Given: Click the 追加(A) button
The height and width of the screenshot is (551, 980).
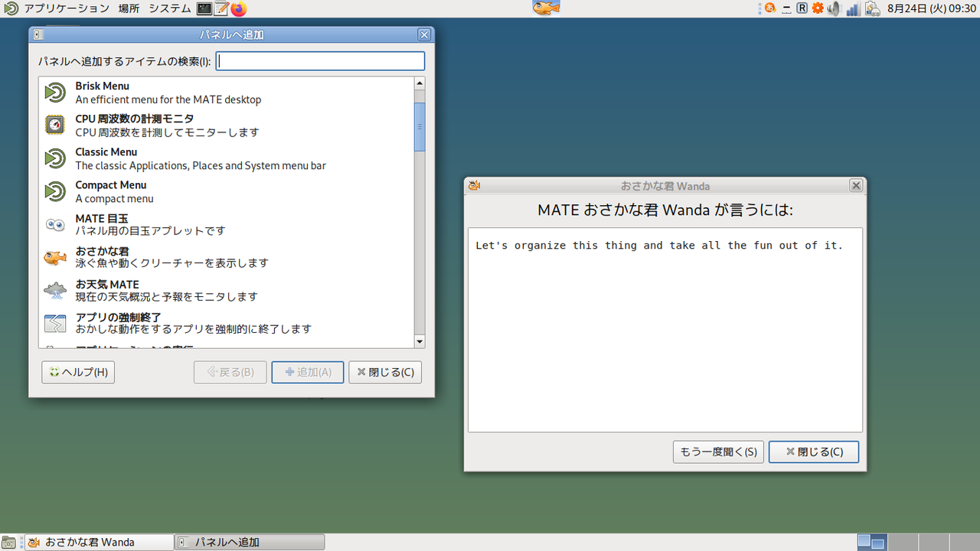Looking at the screenshot, I should pos(308,373).
